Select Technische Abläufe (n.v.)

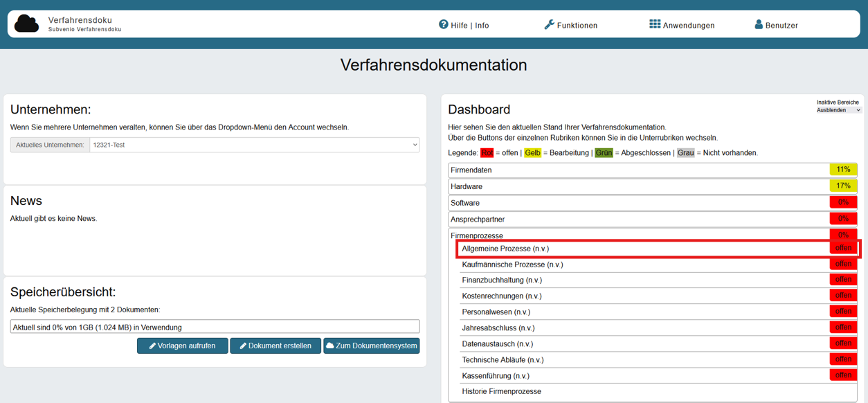click(x=658, y=360)
